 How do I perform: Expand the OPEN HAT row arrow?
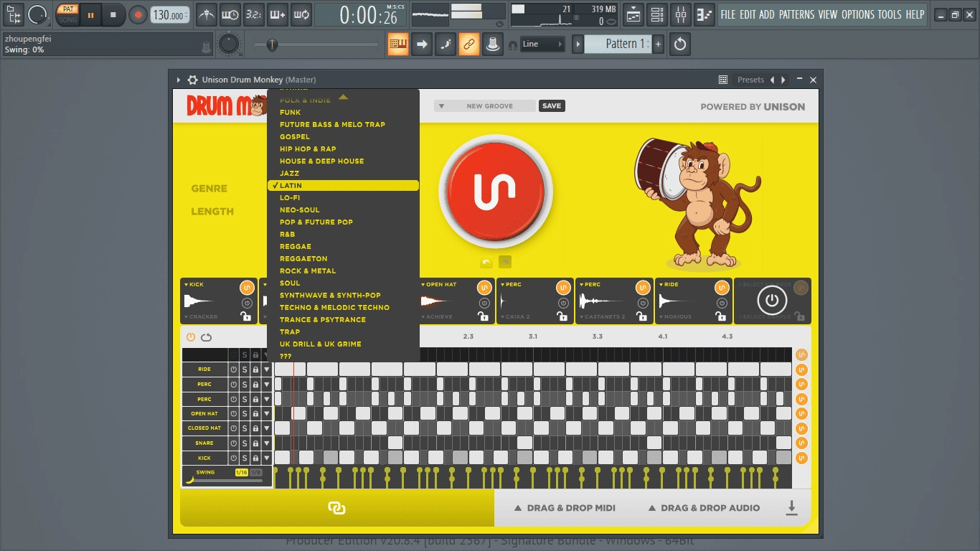click(x=267, y=414)
